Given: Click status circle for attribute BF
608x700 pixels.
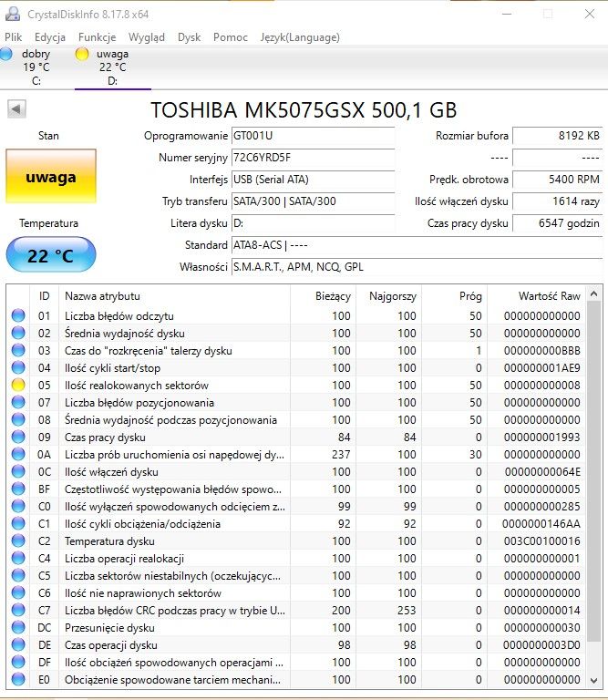Looking at the screenshot, I should [18, 489].
